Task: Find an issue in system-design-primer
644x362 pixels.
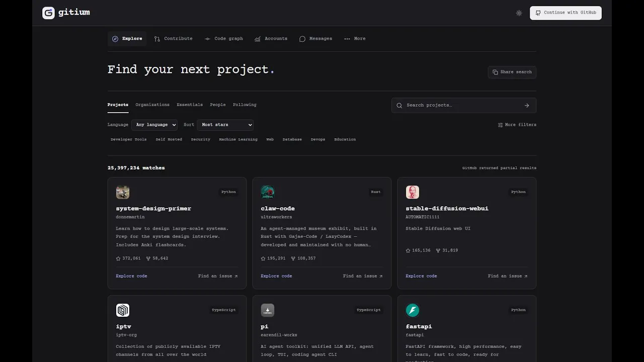Action: pos(218,276)
